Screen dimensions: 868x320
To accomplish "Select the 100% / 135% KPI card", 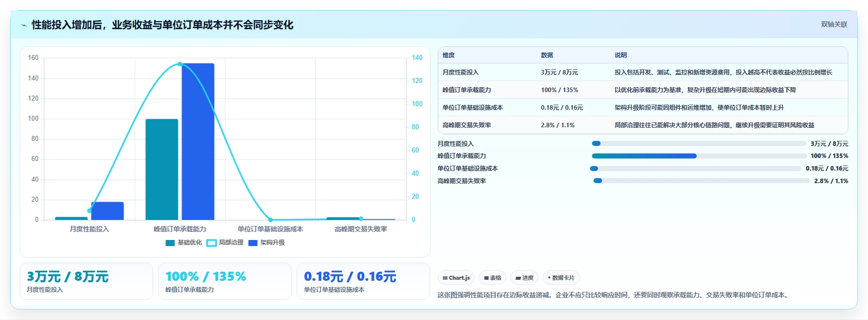I will [225, 281].
